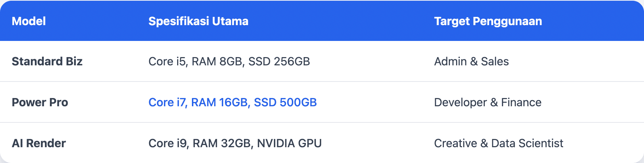
Task: Click the word Developer in Power Pro row
Action: 460,102
